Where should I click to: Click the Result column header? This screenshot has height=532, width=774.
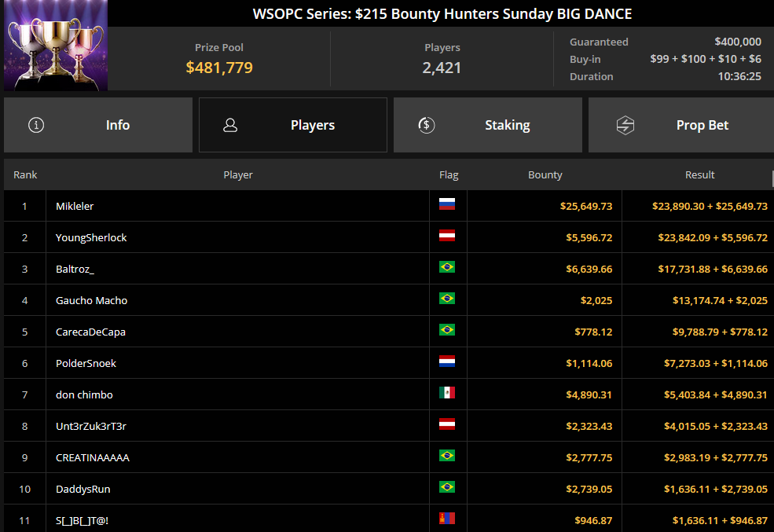point(699,174)
